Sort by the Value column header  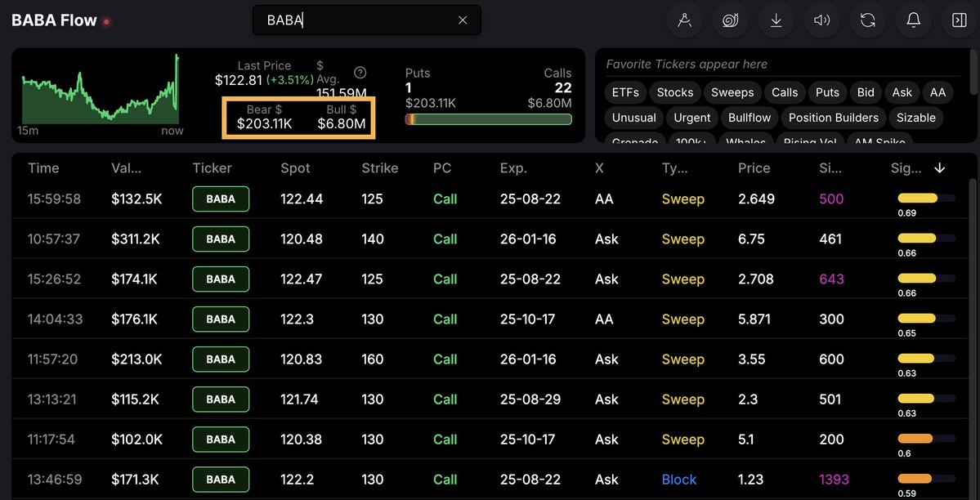coord(126,168)
